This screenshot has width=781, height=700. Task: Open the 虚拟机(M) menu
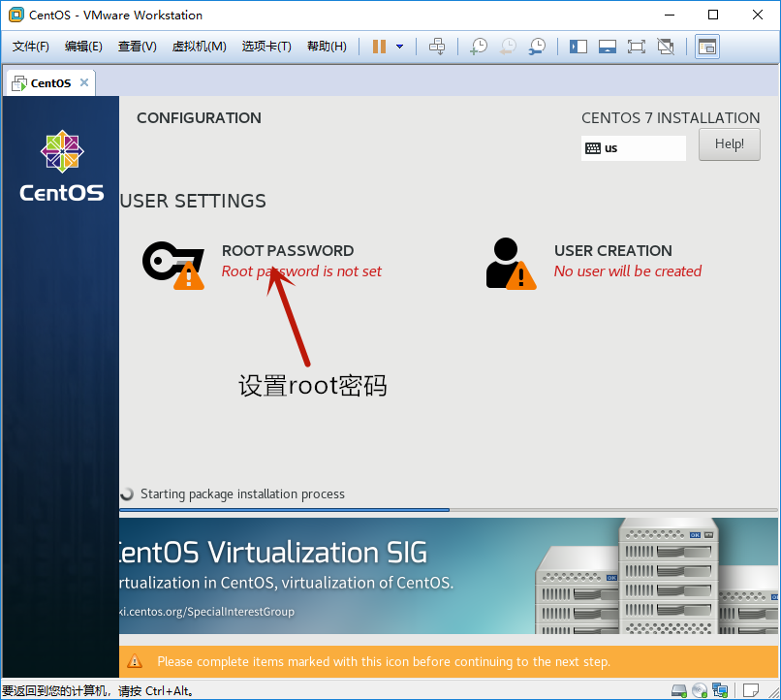pyautogui.click(x=200, y=47)
